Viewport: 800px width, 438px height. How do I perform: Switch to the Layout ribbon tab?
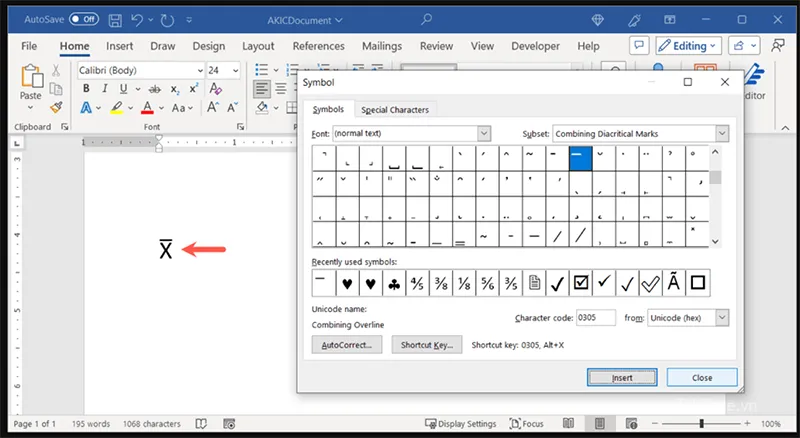click(x=258, y=46)
